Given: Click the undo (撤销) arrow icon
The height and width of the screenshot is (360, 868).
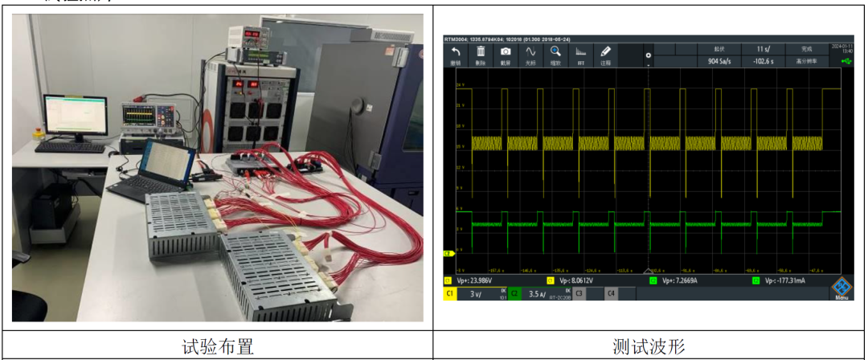Looking at the screenshot, I should (456, 54).
